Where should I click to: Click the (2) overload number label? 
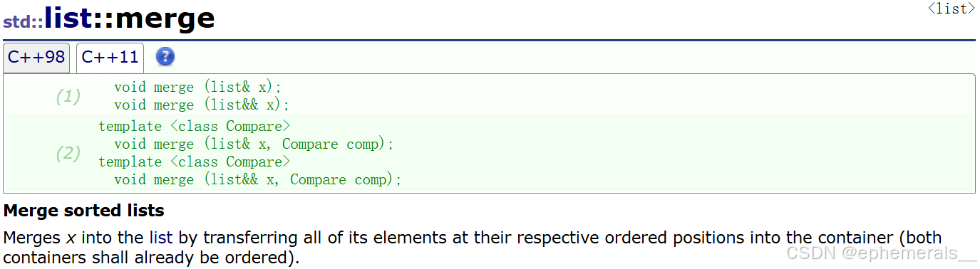(x=68, y=153)
